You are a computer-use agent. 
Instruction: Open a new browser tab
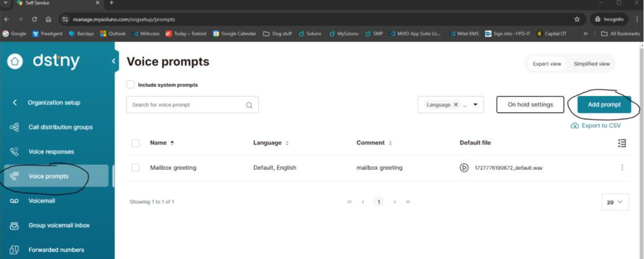click(111, 3)
